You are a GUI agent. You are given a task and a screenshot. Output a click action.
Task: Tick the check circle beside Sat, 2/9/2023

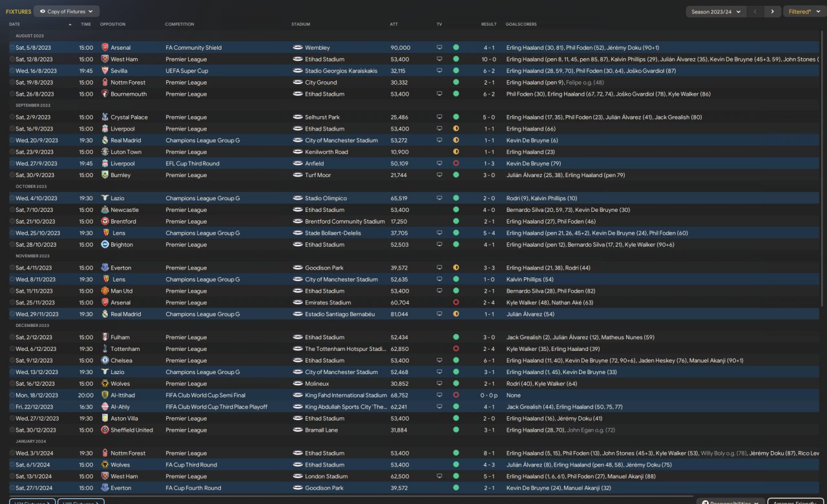click(12, 118)
